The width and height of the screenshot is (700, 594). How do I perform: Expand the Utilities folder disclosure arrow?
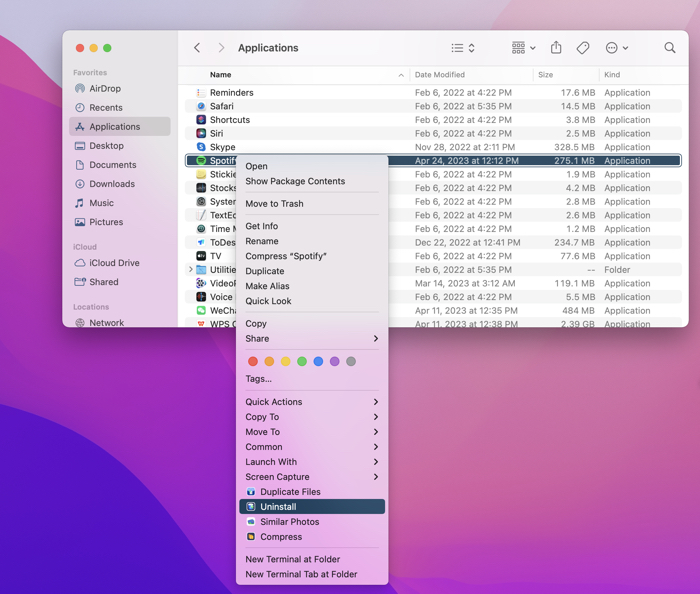(x=190, y=270)
